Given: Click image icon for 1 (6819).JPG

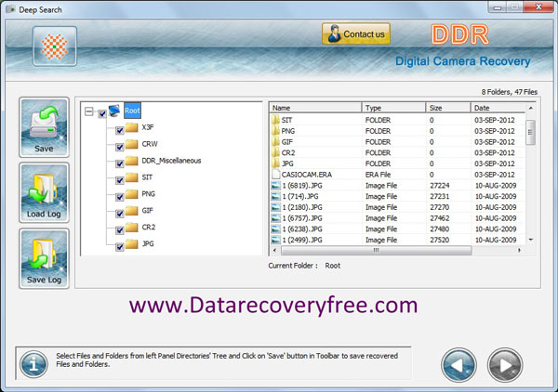Looking at the screenshot, I should pos(276,186).
